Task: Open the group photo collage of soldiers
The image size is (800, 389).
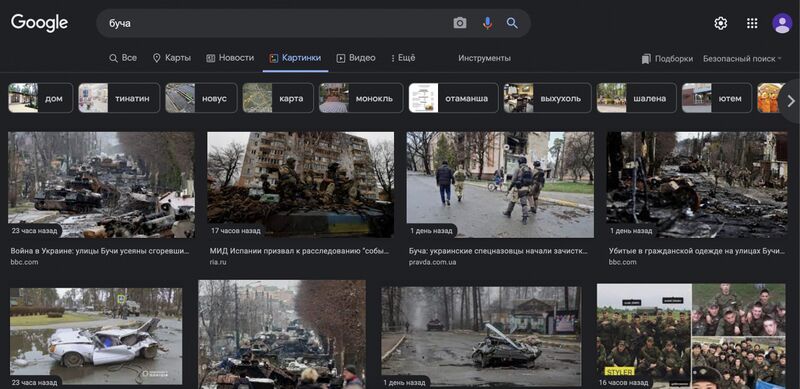Action: 691,336
